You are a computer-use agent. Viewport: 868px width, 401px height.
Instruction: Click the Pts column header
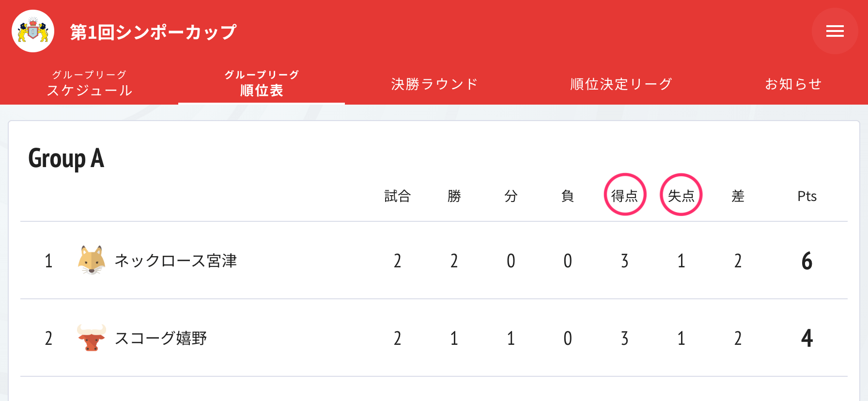(807, 196)
